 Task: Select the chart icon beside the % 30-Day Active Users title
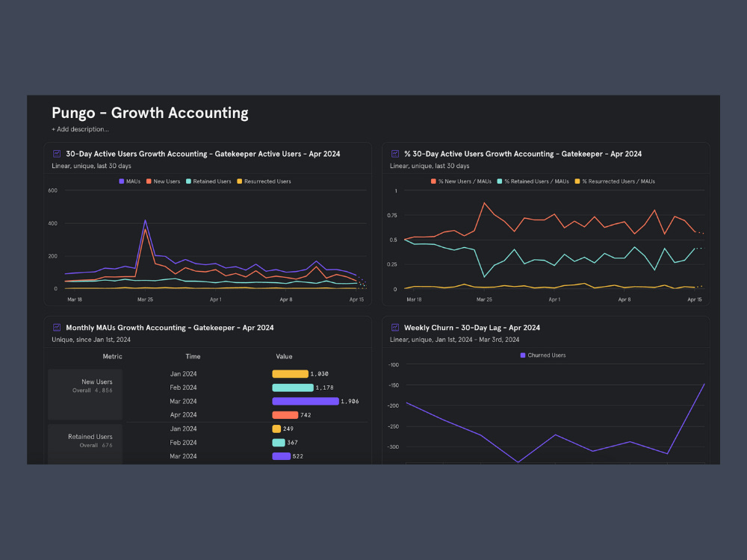coord(394,153)
